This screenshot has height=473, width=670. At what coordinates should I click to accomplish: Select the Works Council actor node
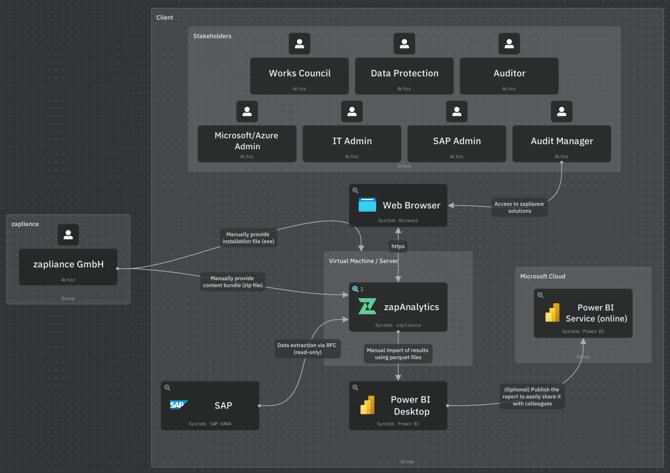pyautogui.click(x=299, y=76)
